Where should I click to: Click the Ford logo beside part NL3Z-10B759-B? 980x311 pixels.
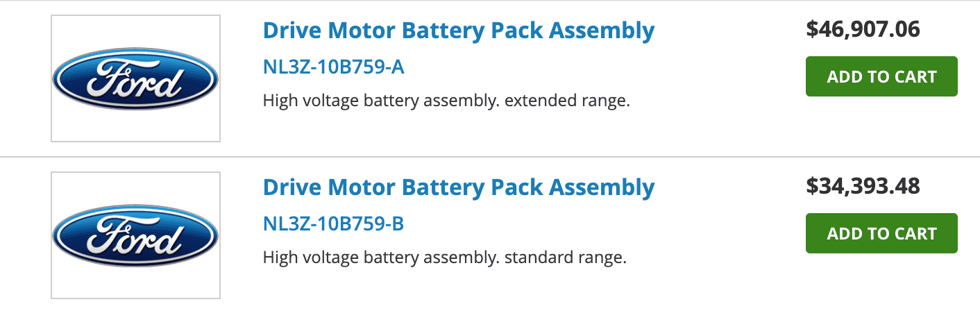point(135,235)
